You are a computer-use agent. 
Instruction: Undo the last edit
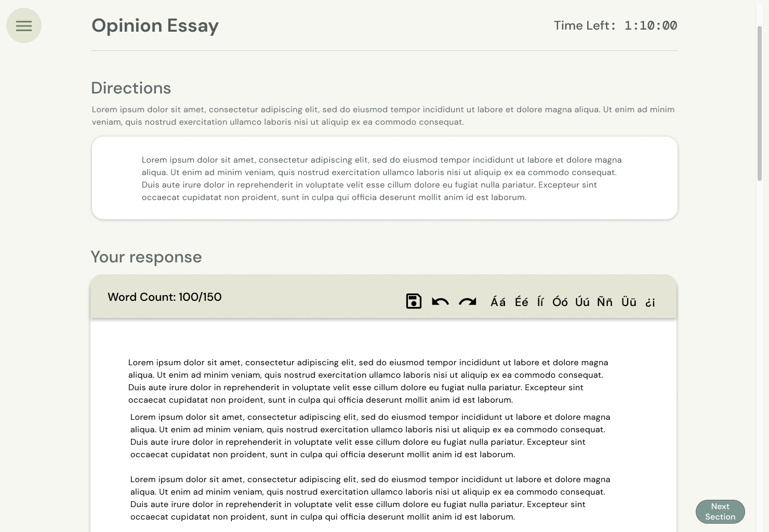pyautogui.click(x=440, y=301)
